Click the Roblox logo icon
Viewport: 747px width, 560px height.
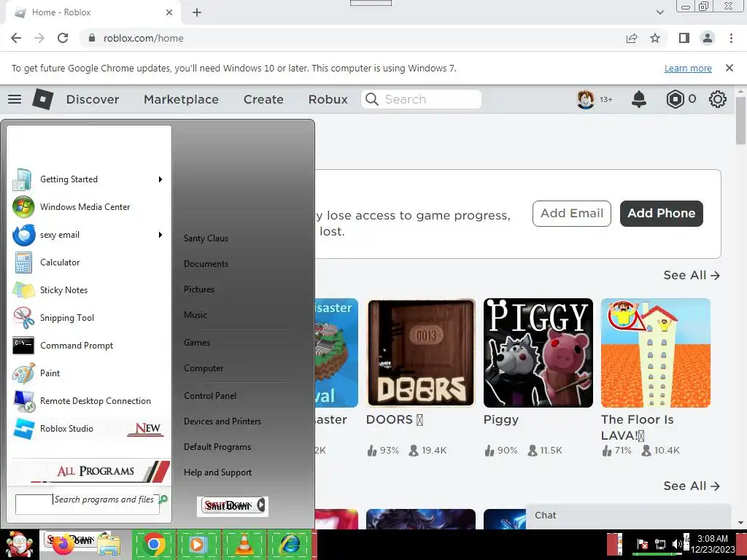pos(43,99)
